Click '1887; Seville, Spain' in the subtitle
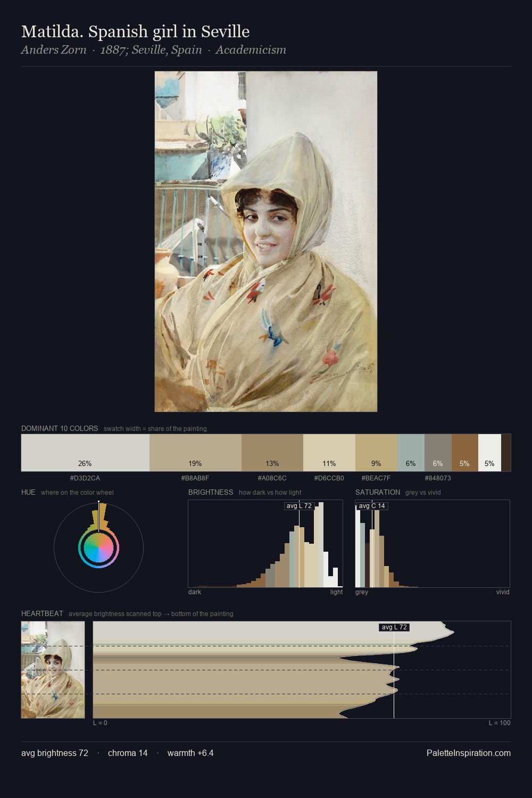The width and height of the screenshot is (532, 798). pos(151,50)
